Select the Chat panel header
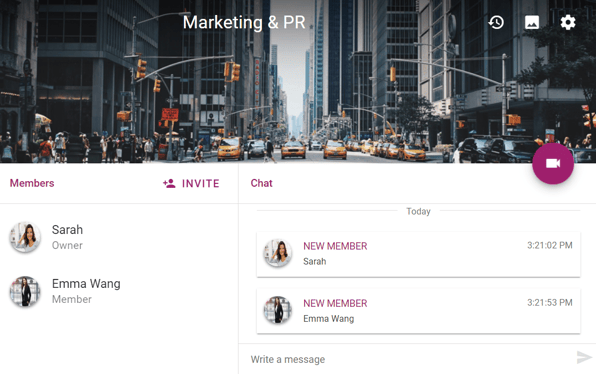Image resolution: width=596 pixels, height=374 pixels. coord(262,183)
